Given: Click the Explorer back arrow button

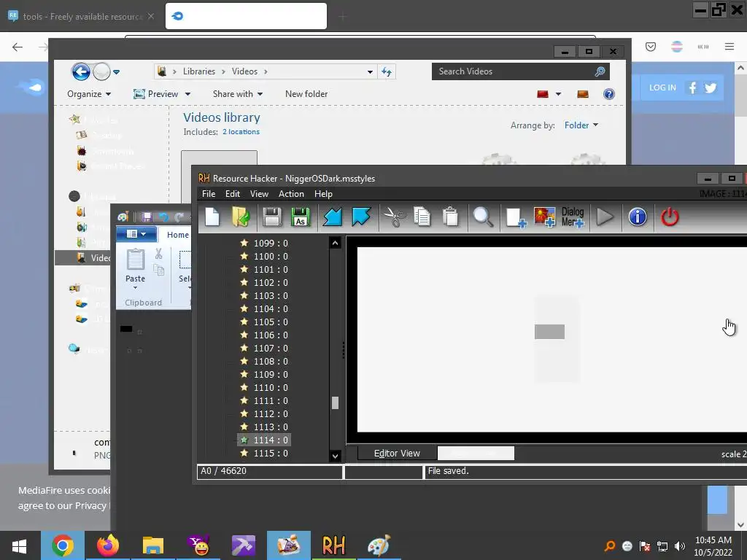Looking at the screenshot, I should pos(81,72).
